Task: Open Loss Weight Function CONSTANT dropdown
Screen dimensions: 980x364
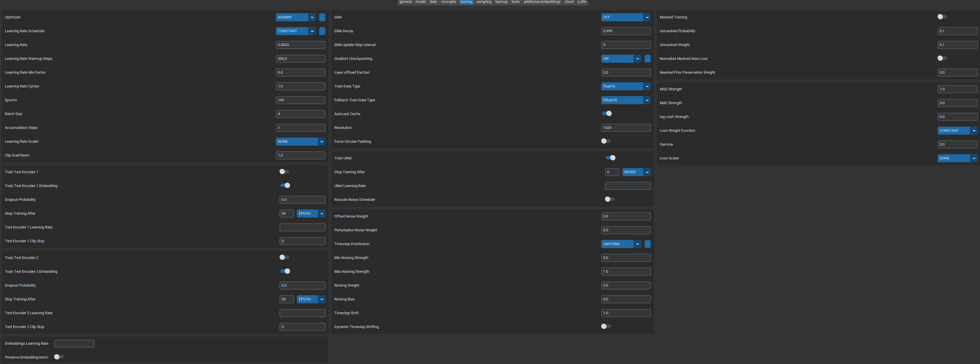Action: (x=957, y=131)
